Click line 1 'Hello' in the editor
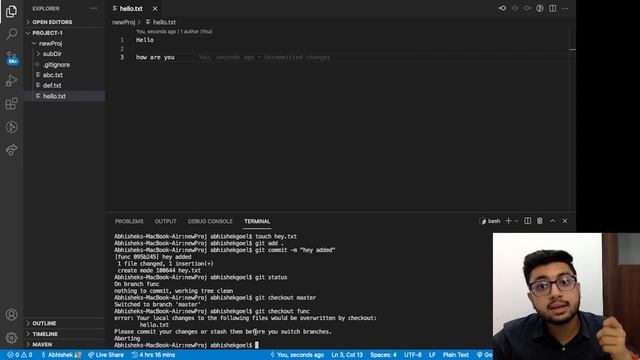 (145, 40)
